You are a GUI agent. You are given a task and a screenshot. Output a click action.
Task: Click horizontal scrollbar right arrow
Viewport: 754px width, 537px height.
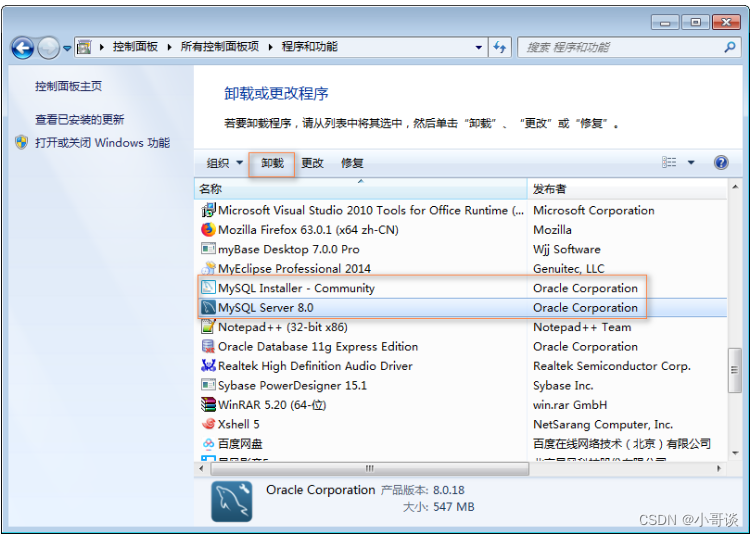point(718,468)
